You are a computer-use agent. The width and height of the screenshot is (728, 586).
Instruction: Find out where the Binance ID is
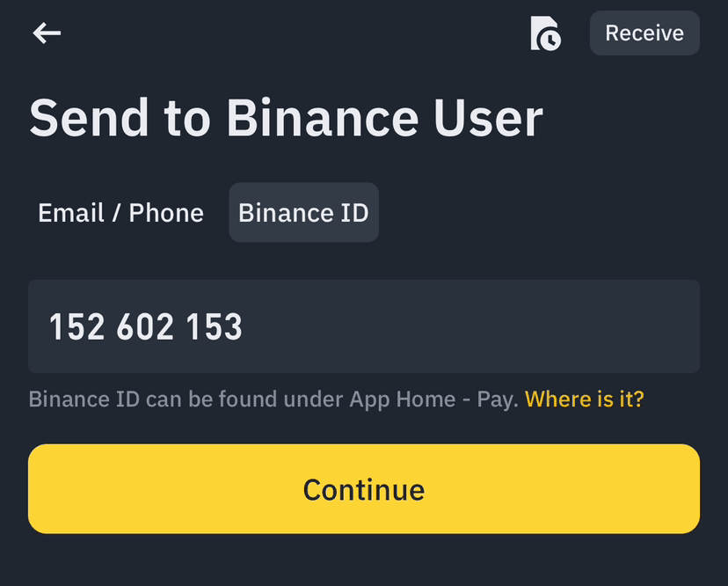click(584, 399)
